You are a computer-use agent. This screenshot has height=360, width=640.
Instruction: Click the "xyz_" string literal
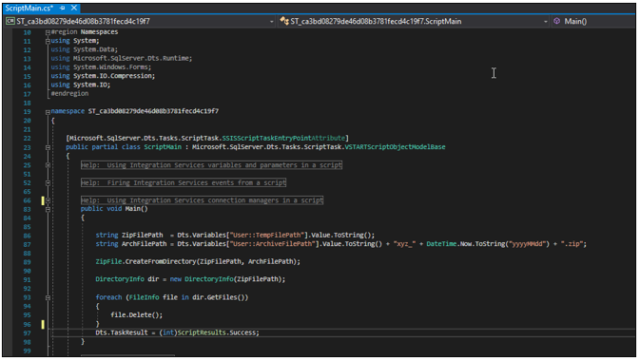(404, 244)
